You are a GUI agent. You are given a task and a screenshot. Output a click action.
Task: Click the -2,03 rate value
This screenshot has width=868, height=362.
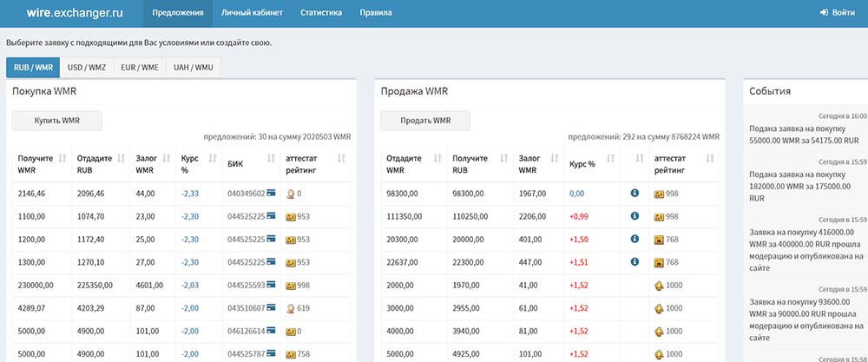pos(190,286)
